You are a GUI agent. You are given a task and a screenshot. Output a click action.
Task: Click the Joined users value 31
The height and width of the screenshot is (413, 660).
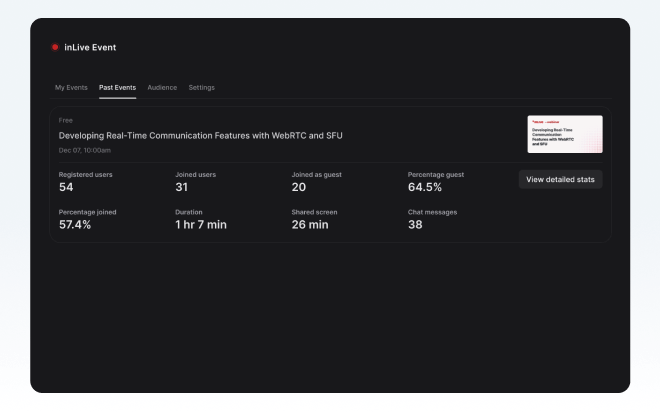click(181, 187)
